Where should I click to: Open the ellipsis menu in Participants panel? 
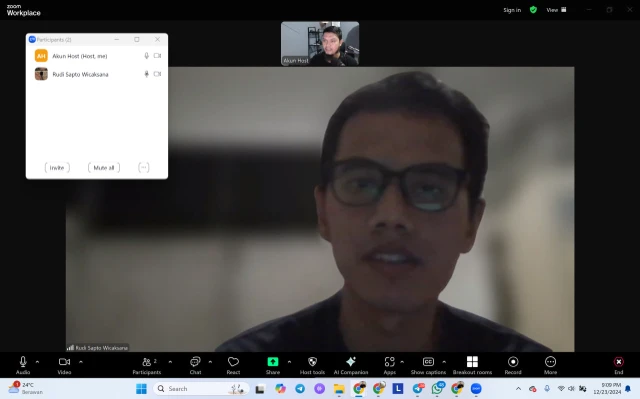(x=144, y=168)
